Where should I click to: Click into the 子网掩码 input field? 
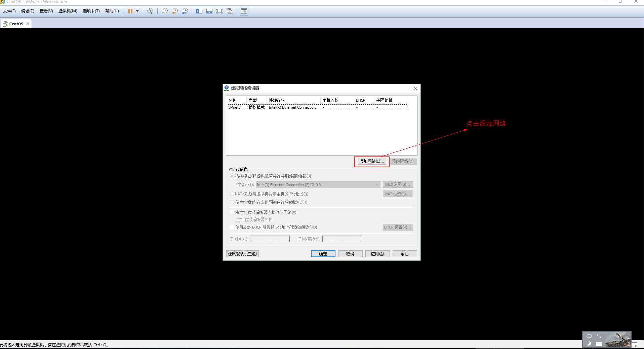point(342,239)
